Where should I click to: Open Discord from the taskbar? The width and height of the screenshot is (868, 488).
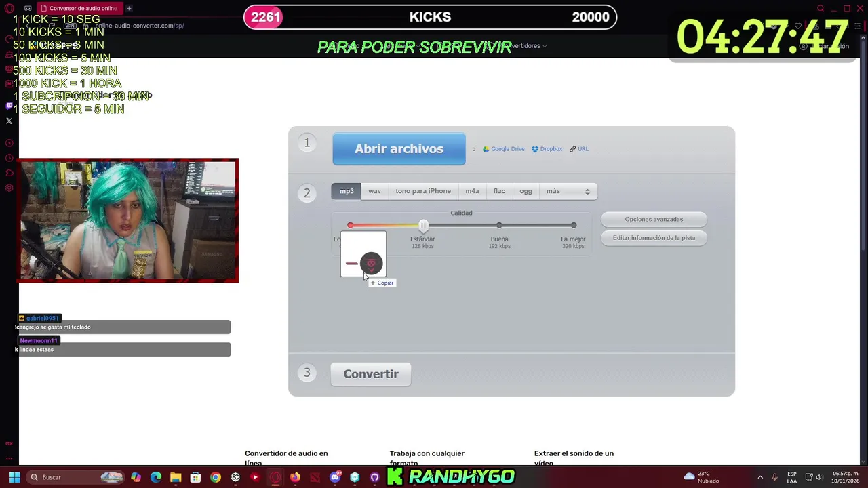click(x=335, y=477)
